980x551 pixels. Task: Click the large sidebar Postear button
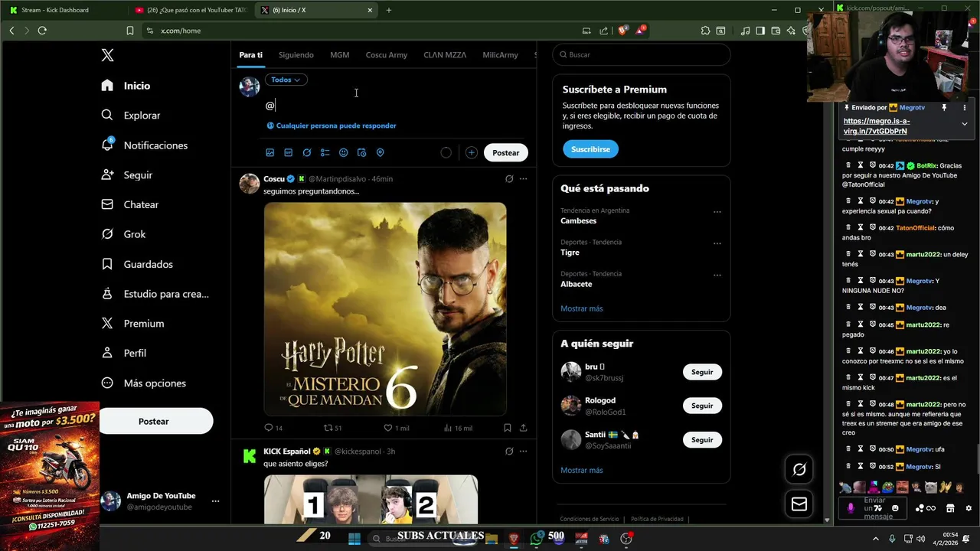coord(154,422)
